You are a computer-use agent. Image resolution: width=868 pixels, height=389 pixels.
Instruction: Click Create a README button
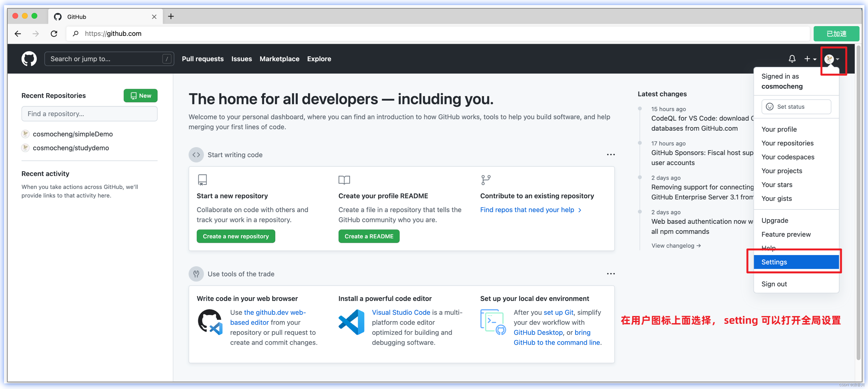(x=369, y=236)
